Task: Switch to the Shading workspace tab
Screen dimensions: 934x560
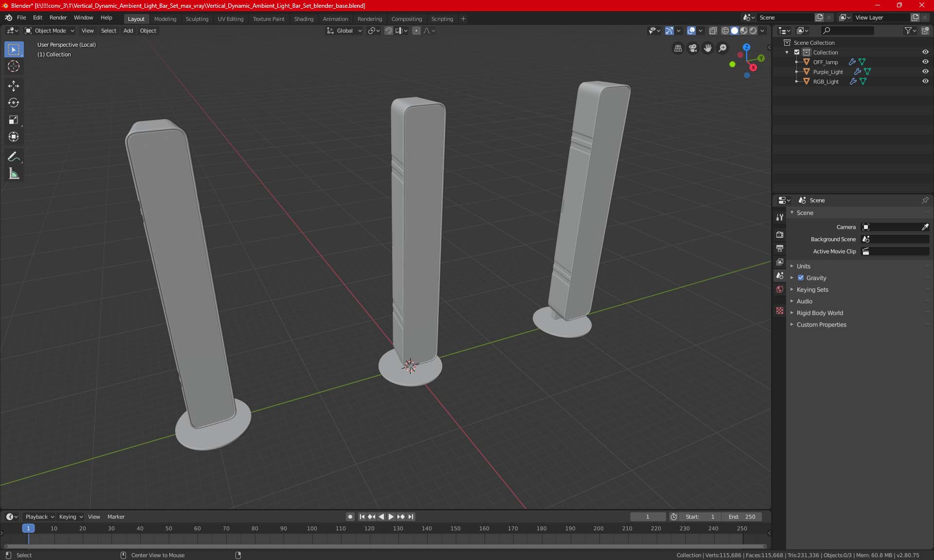Action: (x=304, y=19)
